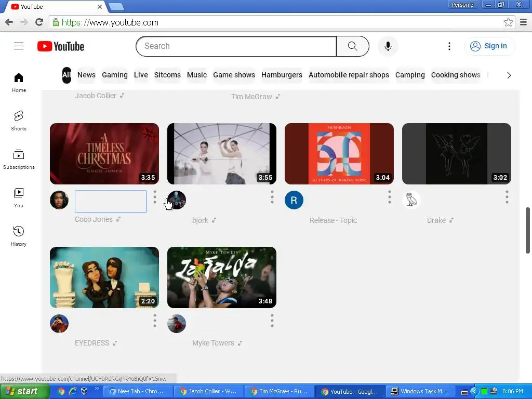This screenshot has height=399, width=532.
Task: Open options for the Coco Jones video
Action: click(x=155, y=197)
